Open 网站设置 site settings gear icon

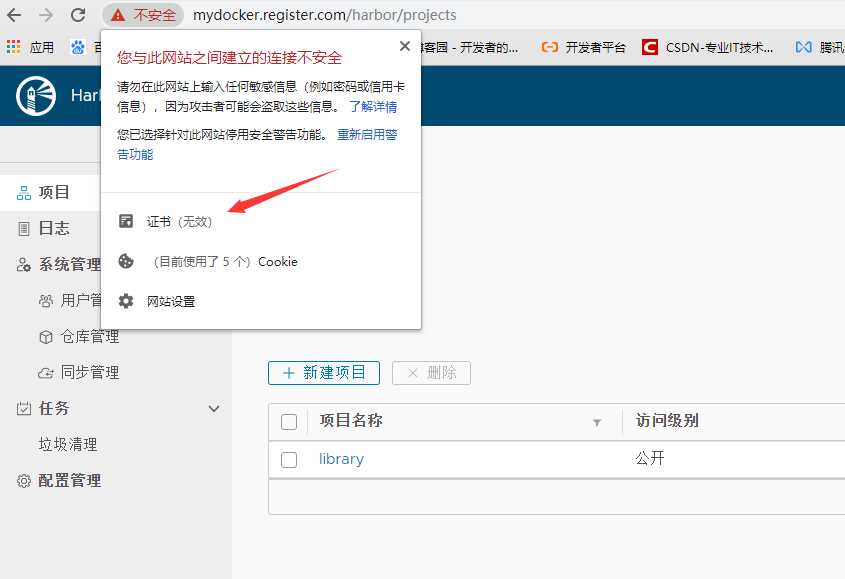tap(127, 301)
